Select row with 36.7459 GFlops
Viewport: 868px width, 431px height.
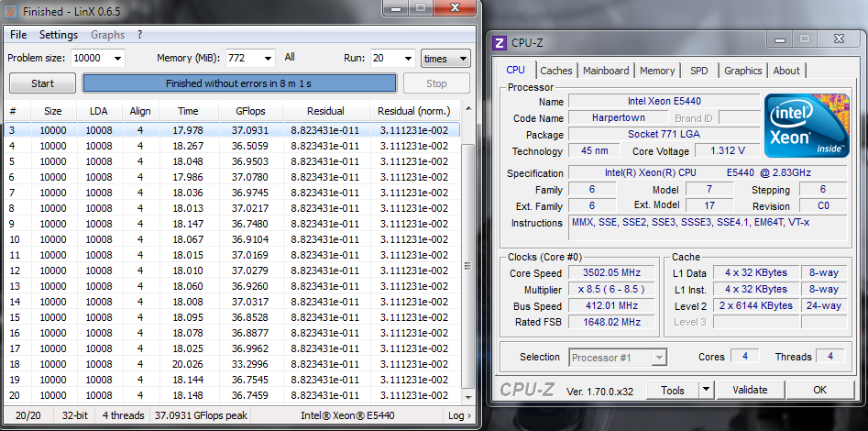233,395
